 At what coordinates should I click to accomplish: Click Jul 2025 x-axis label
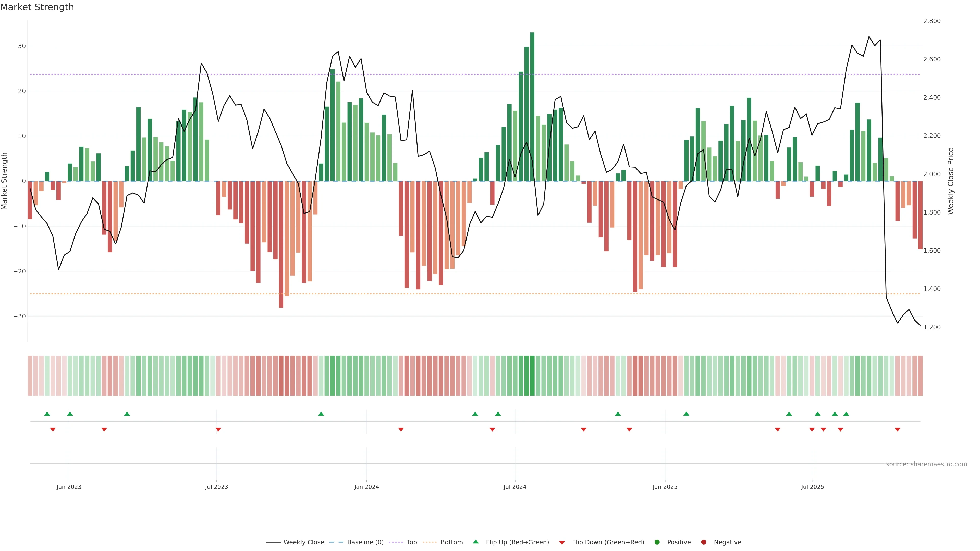[812, 487]
